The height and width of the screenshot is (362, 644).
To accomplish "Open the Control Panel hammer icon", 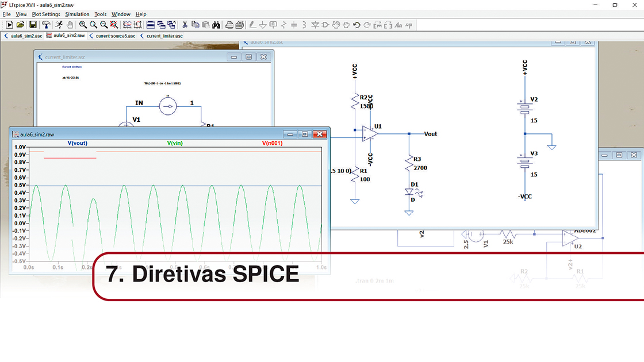I will tap(46, 25).
